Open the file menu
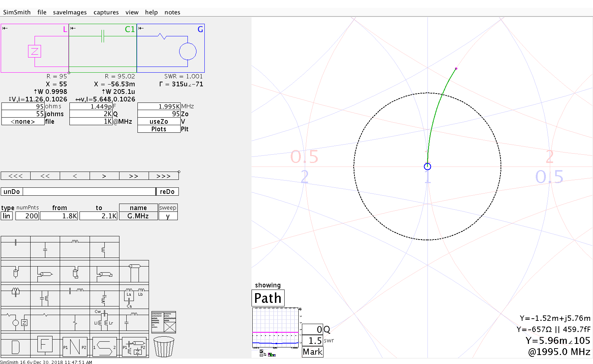Image resolution: width=593 pixels, height=364 pixels. click(42, 12)
